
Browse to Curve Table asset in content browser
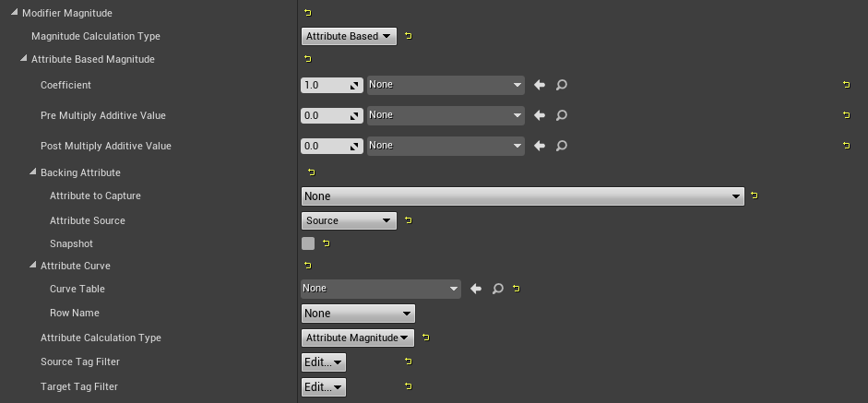coord(498,289)
